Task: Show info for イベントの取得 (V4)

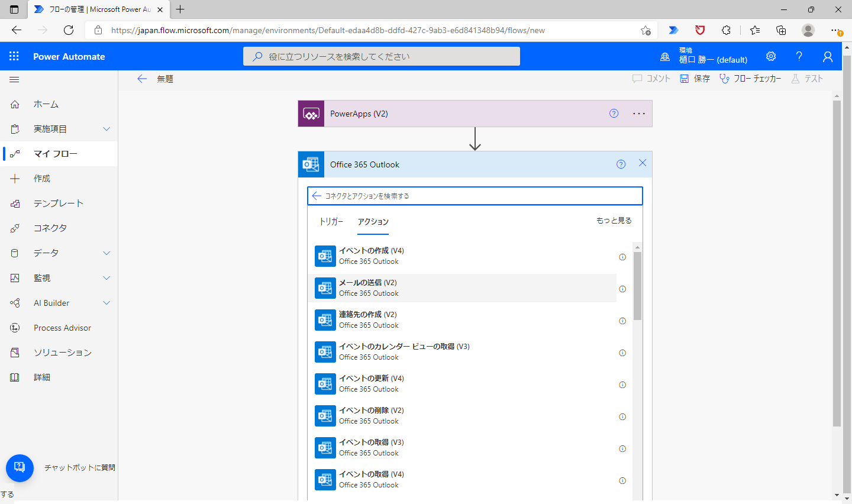Action: (622, 481)
